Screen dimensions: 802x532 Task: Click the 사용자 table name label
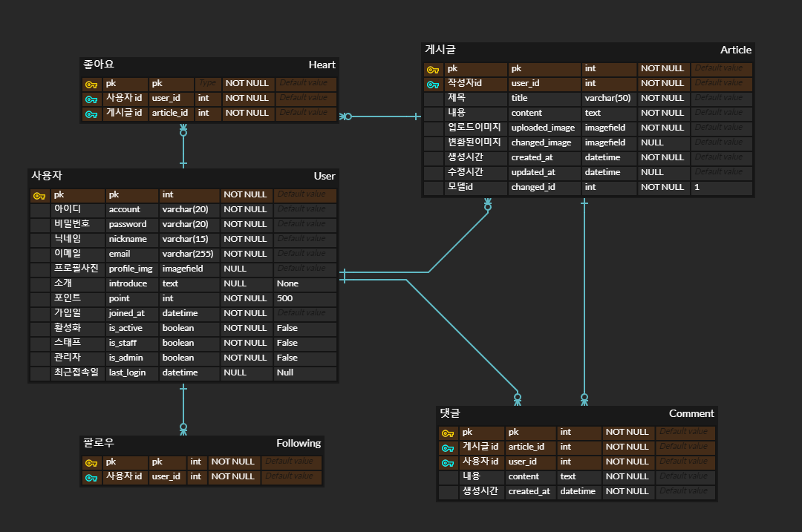coord(47,176)
